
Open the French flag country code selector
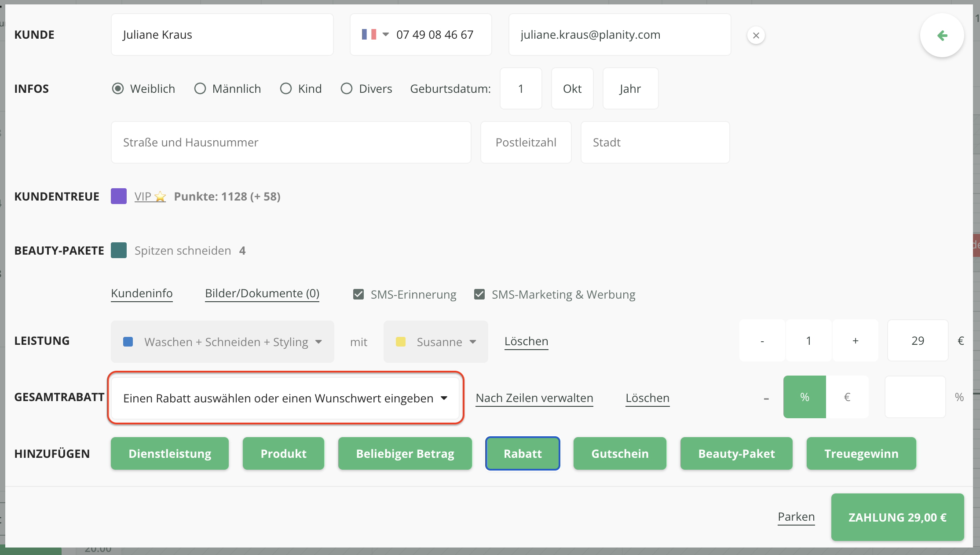click(x=375, y=35)
